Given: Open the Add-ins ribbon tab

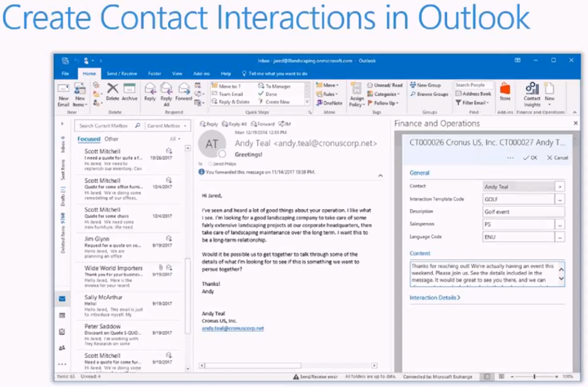Looking at the screenshot, I should pyautogui.click(x=201, y=74).
